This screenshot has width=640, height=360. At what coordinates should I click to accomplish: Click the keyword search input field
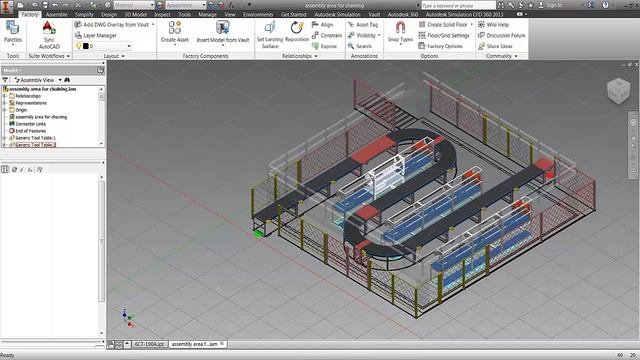tap(458, 5)
